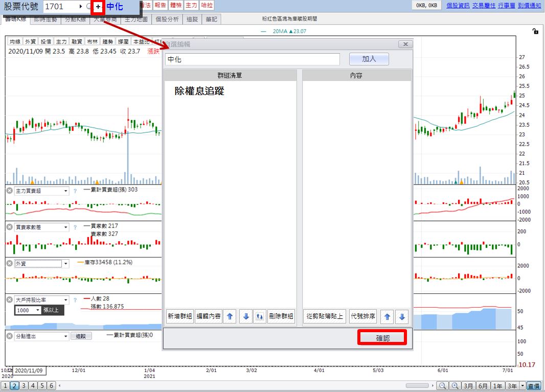Click the plus icon beside stock code 1701
Image resolution: width=545 pixels, height=392 pixels.
click(98, 7)
